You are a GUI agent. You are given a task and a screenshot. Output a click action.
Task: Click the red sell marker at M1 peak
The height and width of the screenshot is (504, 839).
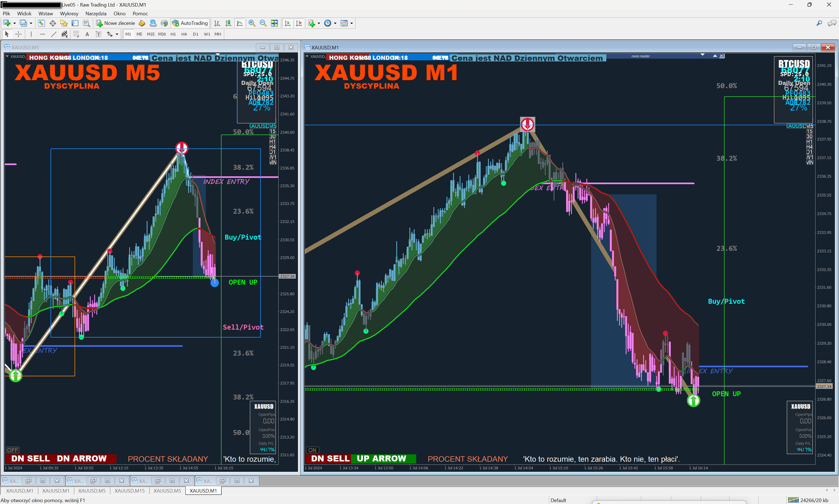[x=527, y=124]
